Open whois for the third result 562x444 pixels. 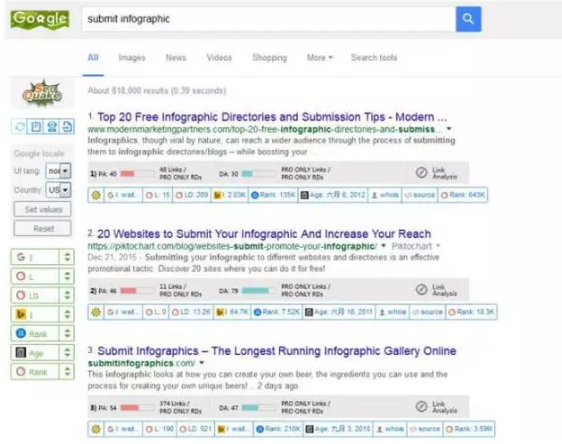[x=390, y=429]
